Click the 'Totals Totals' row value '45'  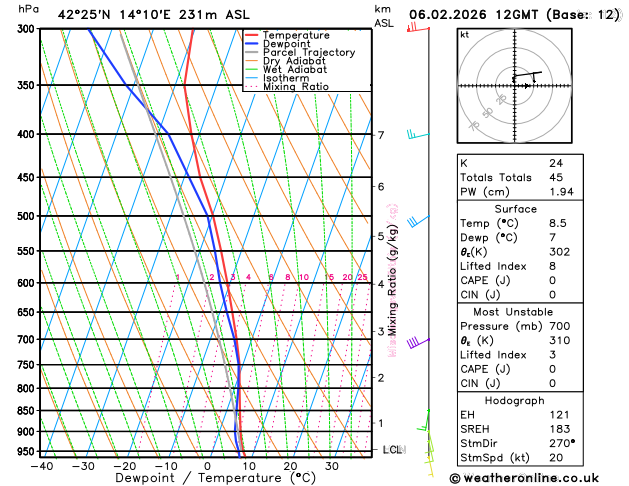(x=556, y=177)
